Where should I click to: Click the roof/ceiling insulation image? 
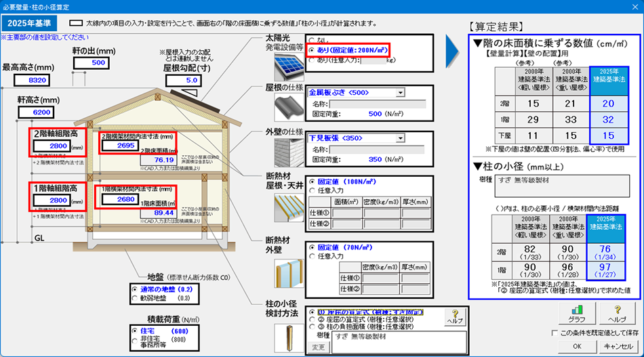tap(289, 208)
